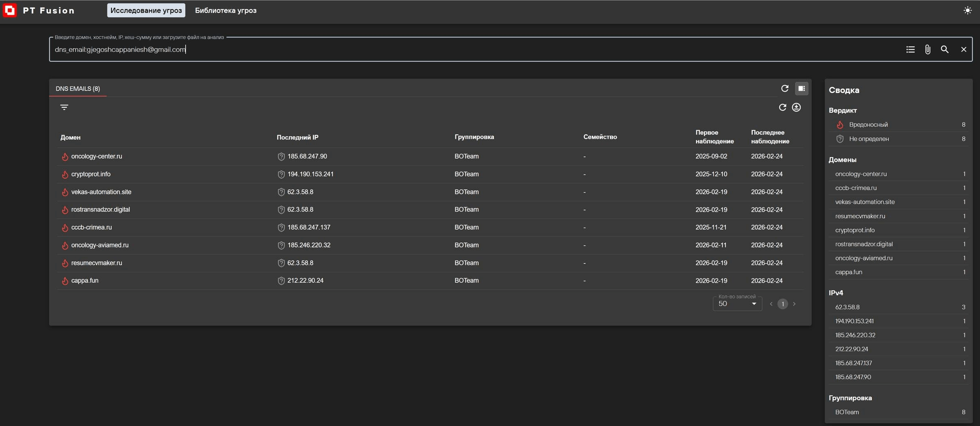Toggle light theme with sun icon

(967, 10)
